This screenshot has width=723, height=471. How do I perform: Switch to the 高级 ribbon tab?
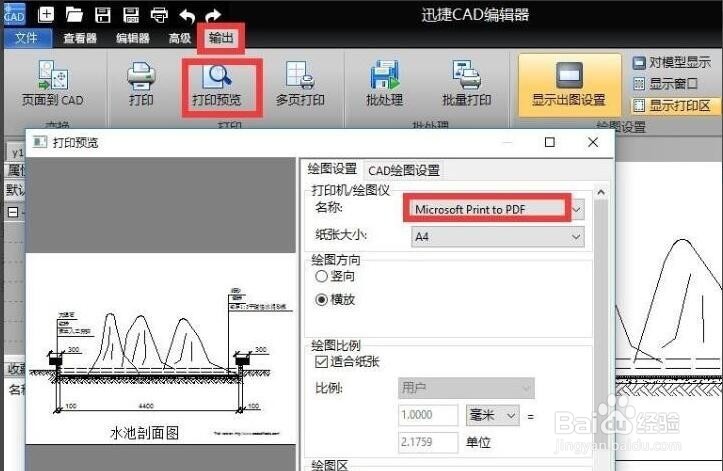click(180, 38)
